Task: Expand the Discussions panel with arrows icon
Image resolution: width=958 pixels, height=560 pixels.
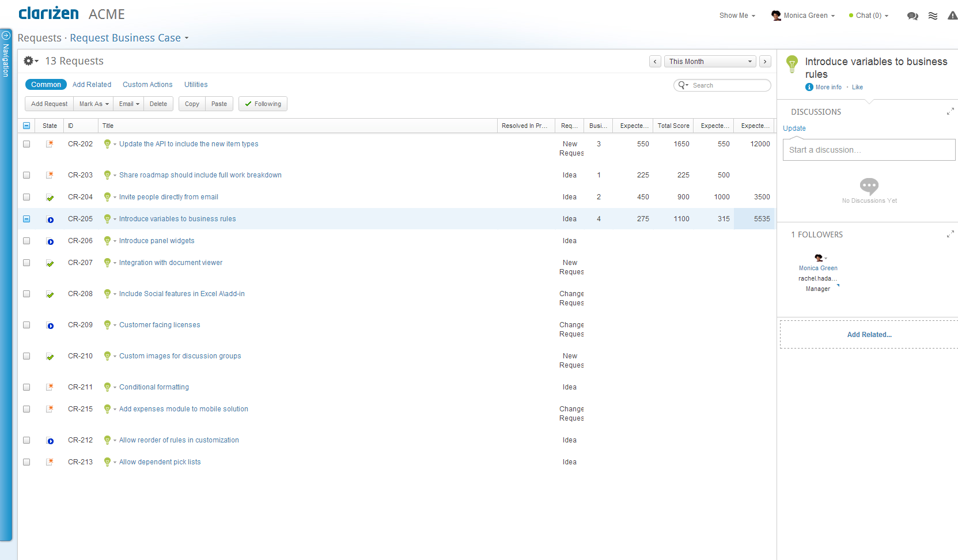Action: [x=950, y=112]
